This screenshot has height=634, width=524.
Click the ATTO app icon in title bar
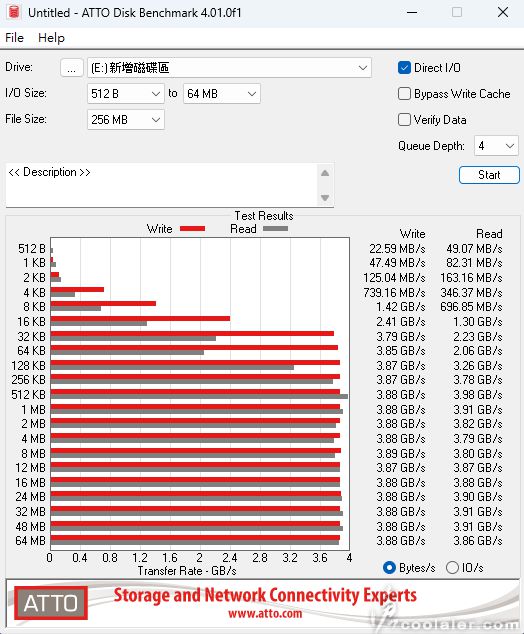[x=14, y=12]
